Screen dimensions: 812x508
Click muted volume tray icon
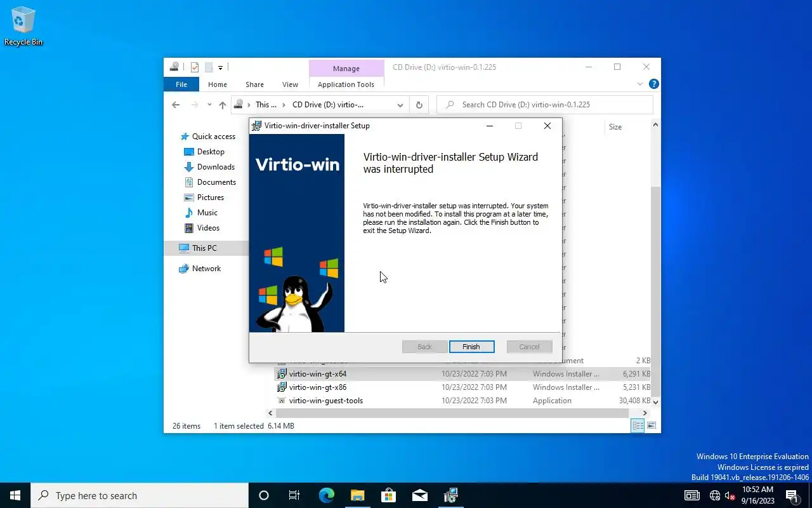click(730, 495)
